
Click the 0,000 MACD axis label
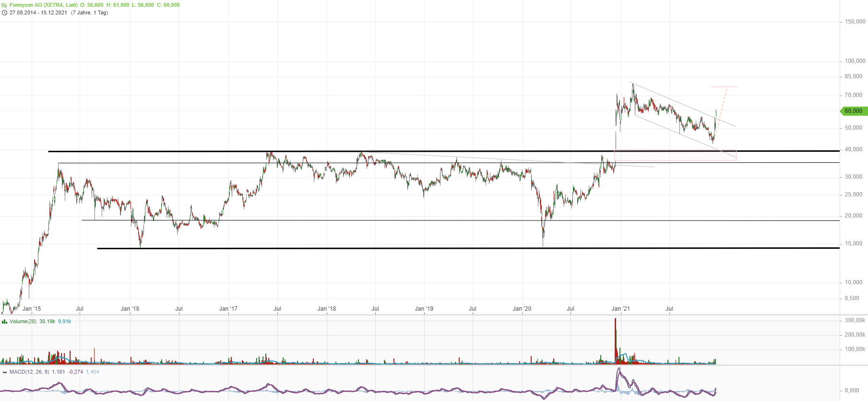pos(852,390)
